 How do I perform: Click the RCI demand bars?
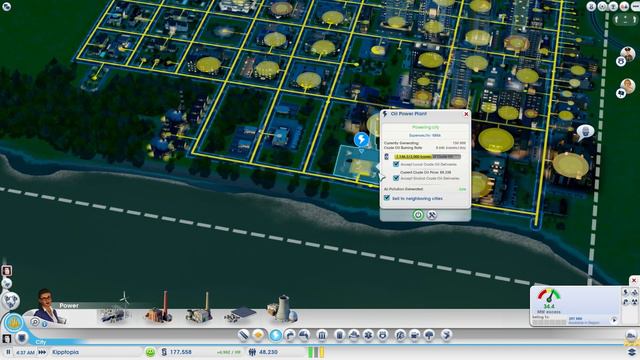tap(316, 352)
